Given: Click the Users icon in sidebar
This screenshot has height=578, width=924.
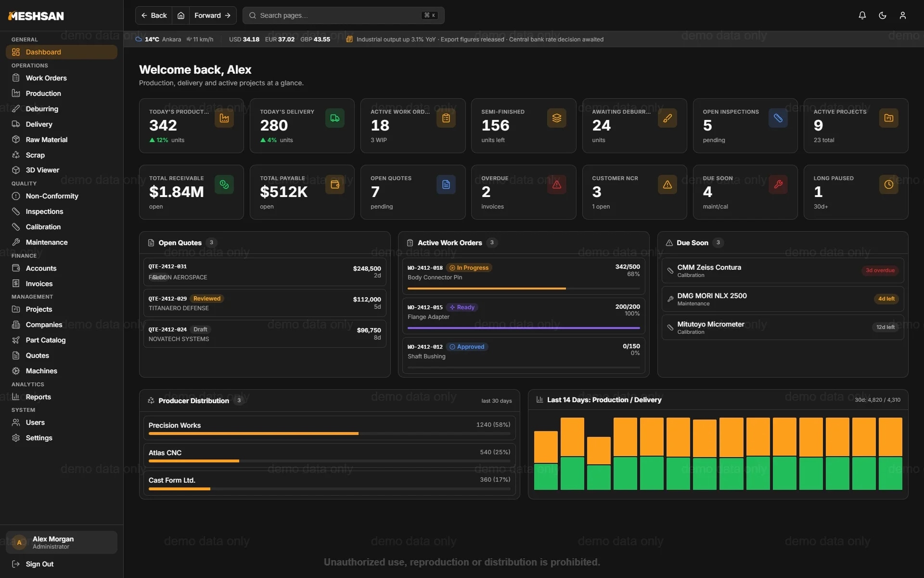Looking at the screenshot, I should coord(16,422).
